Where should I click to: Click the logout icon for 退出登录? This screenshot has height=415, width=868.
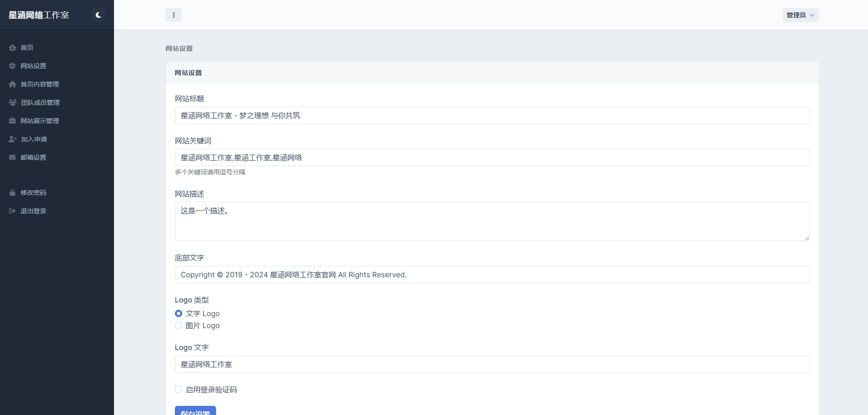click(x=12, y=211)
